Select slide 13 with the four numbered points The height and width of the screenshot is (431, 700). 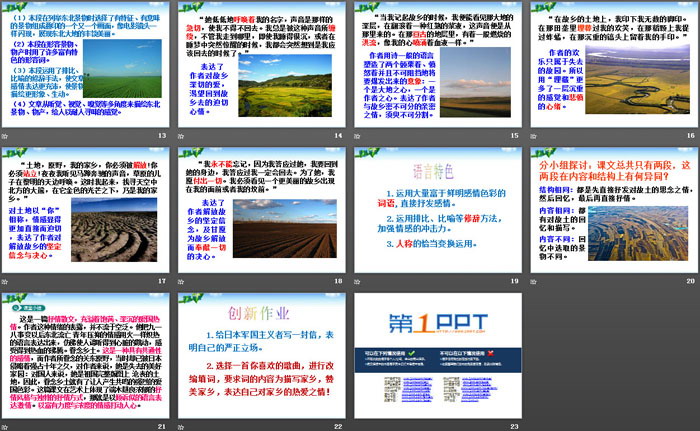click(x=87, y=64)
